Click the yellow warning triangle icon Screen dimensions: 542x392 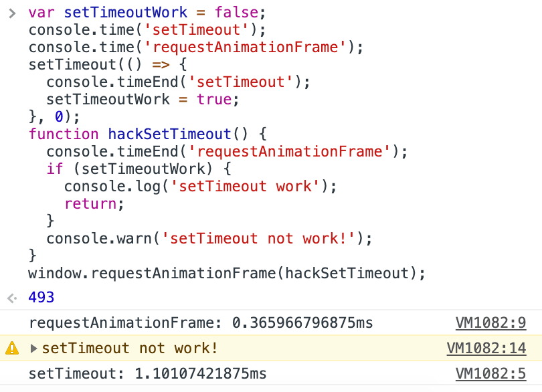12,348
